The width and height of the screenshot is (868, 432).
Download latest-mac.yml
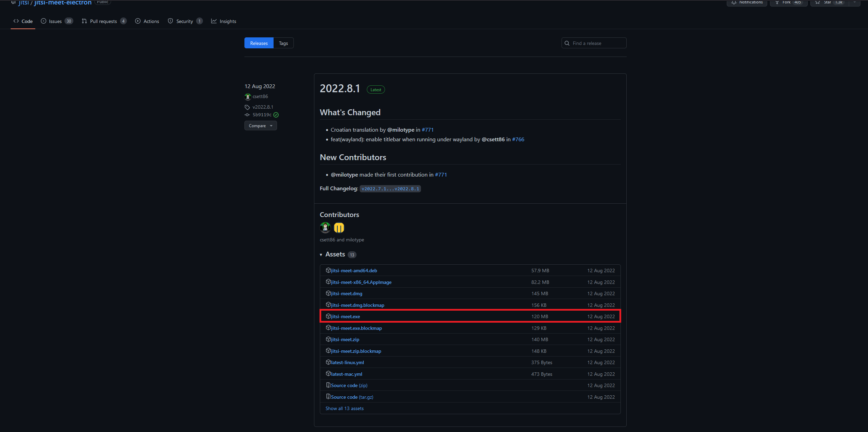[347, 374]
